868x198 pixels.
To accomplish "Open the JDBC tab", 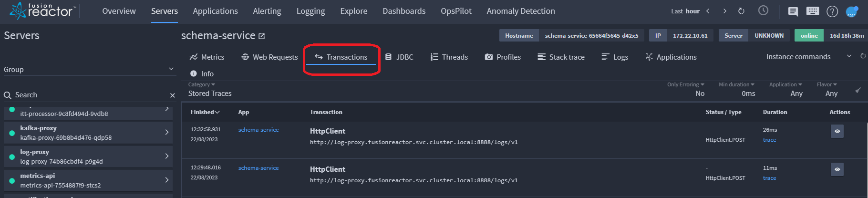I will pyautogui.click(x=399, y=57).
